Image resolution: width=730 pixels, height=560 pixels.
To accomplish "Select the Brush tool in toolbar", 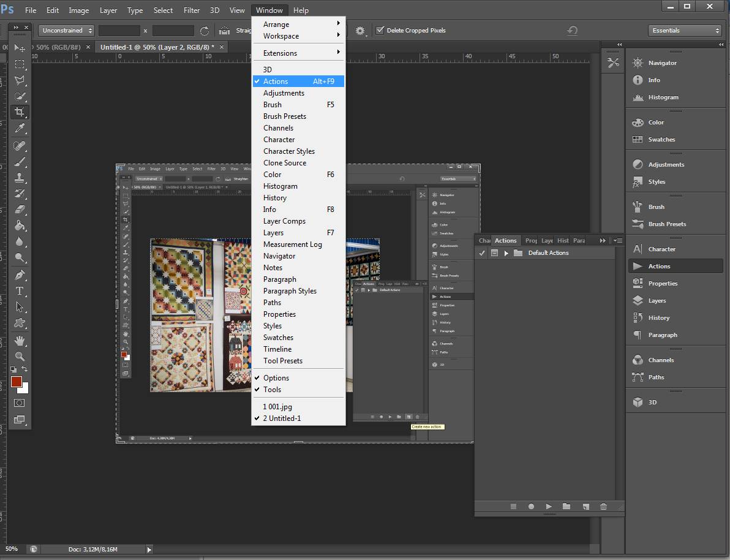I will click(x=20, y=162).
